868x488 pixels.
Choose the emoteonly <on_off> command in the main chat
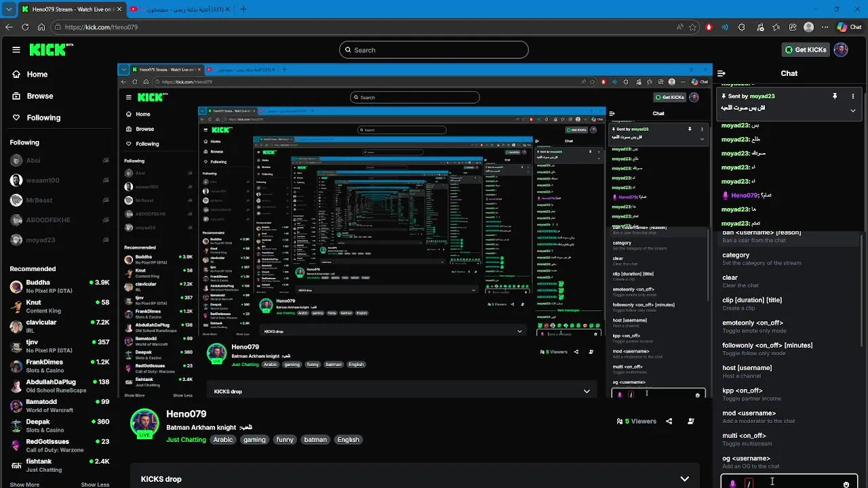pyautogui.click(x=789, y=327)
